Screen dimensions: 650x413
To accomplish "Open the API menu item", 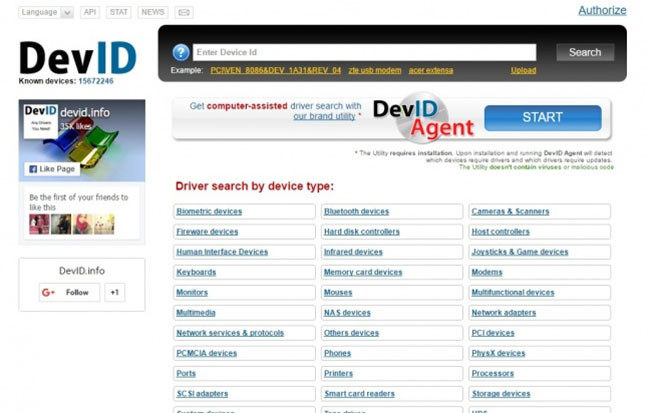I will (x=90, y=12).
